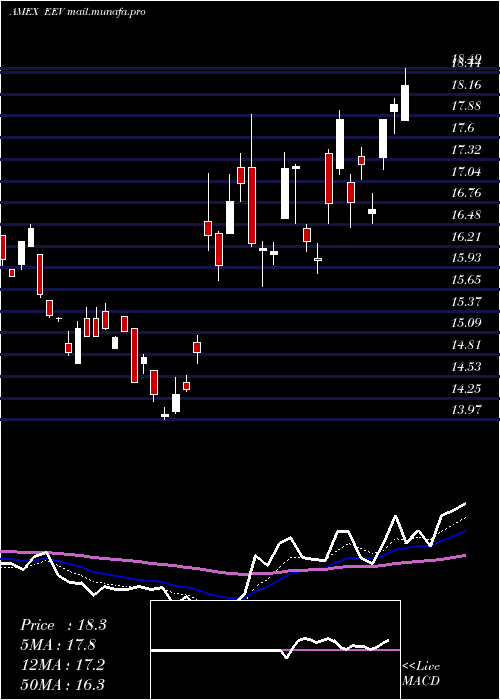This screenshot has width=500, height=700.
Task: Click the MACD inset chart panel
Action: point(275,650)
